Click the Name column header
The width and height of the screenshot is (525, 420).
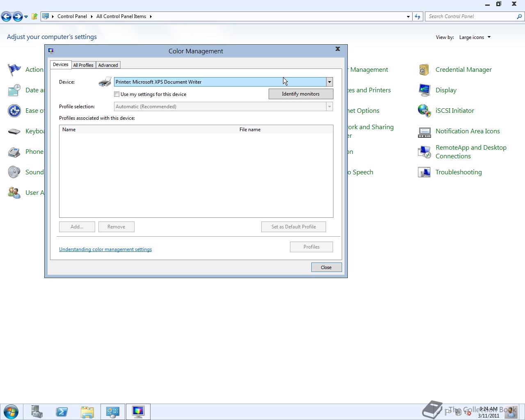tap(148, 130)
